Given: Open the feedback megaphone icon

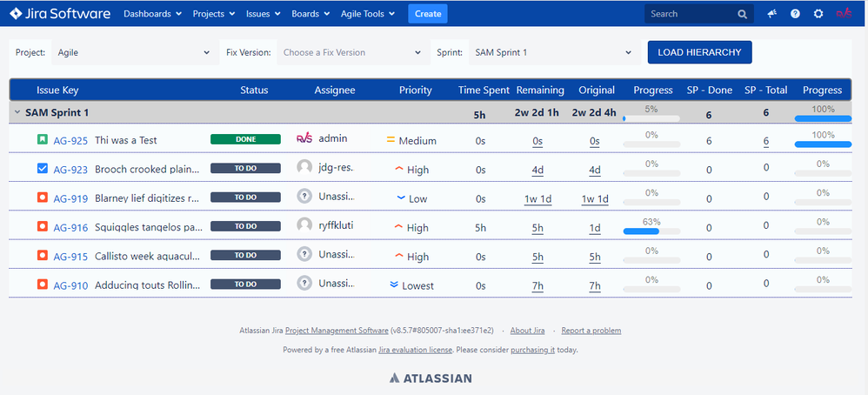Looking at the screenshot, I should coord(772,14).
